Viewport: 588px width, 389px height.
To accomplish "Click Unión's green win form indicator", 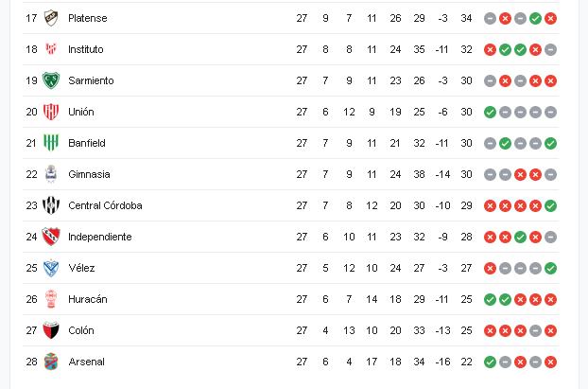I will click(490, 112).
